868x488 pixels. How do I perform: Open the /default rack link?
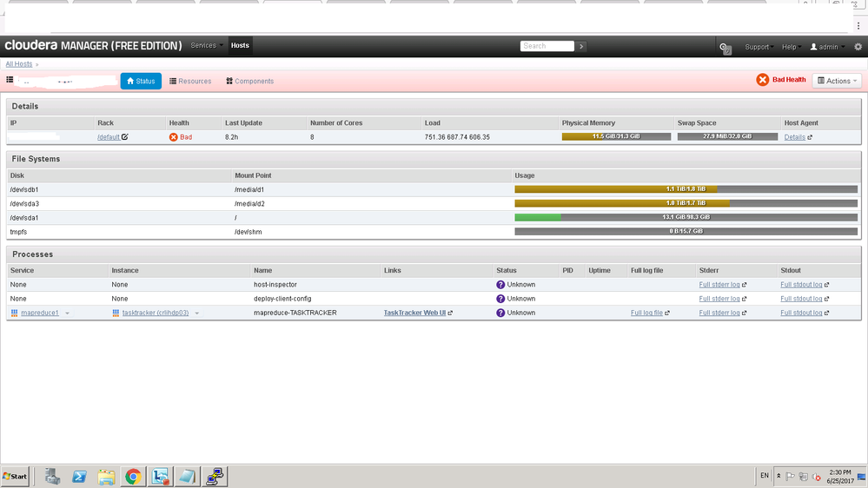[x=109, y=137]
